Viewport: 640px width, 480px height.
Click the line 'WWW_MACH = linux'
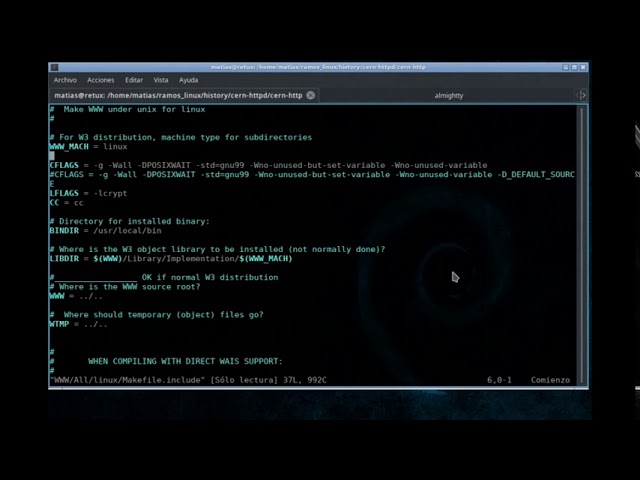click(x=88, y=147)
